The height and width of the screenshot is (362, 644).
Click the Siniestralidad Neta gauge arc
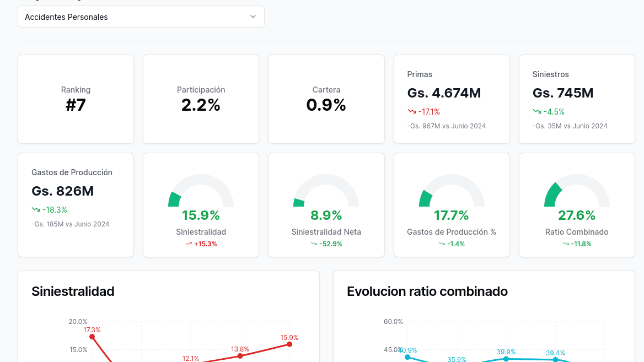pyautogui.click(x=326, y=190)
